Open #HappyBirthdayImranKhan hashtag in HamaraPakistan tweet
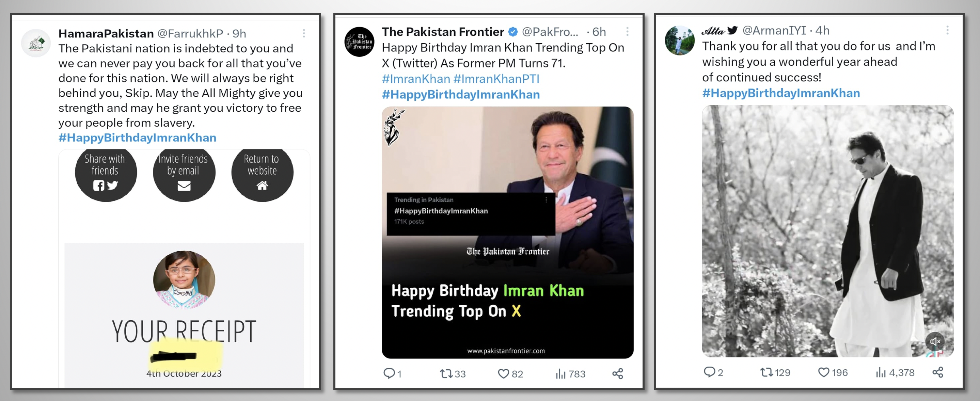The width and height of the screenshot is (980, 401). [137, 137]
